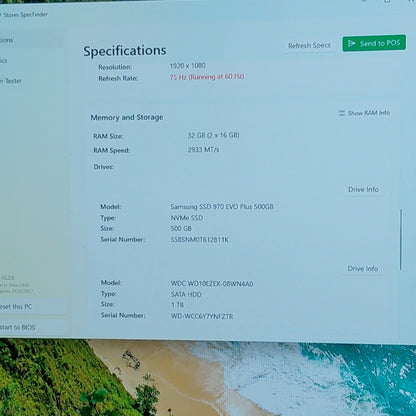Click the Memory and Storage section title
The width and height of the screenshot is (416, 416).
tap(127, 117)
